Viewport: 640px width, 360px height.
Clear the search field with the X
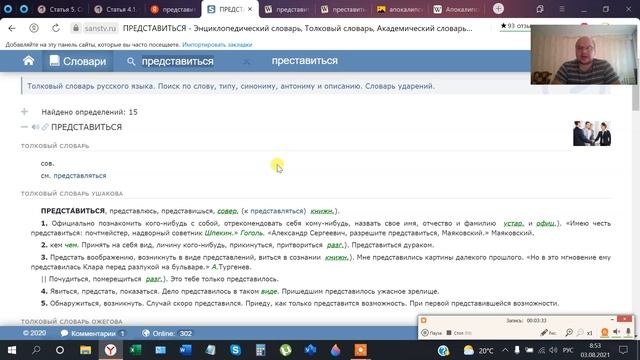click(x=247, y=62)
